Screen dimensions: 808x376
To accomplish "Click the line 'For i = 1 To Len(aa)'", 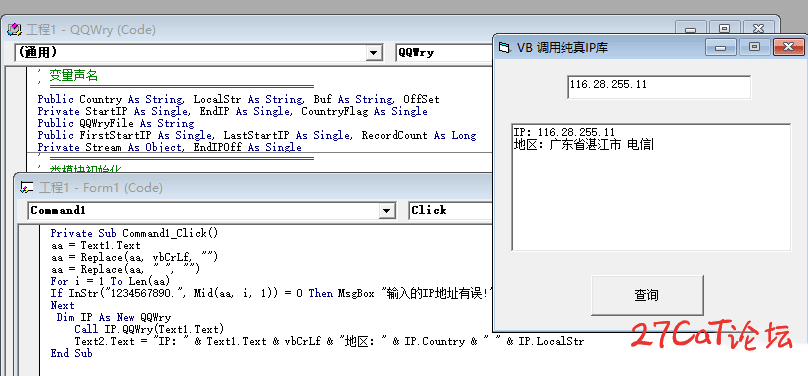I will click(110, 281).
